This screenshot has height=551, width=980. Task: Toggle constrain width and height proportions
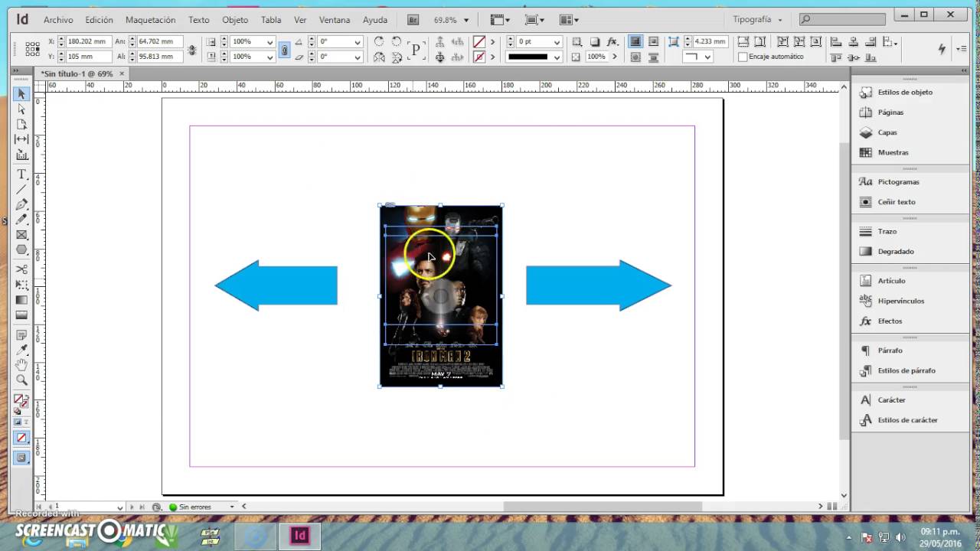click(x=191, y=50)
